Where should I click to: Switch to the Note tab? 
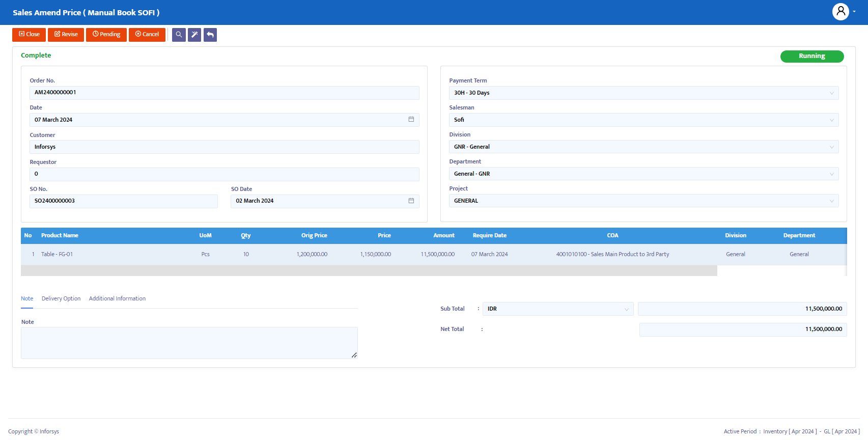(27, 298)
